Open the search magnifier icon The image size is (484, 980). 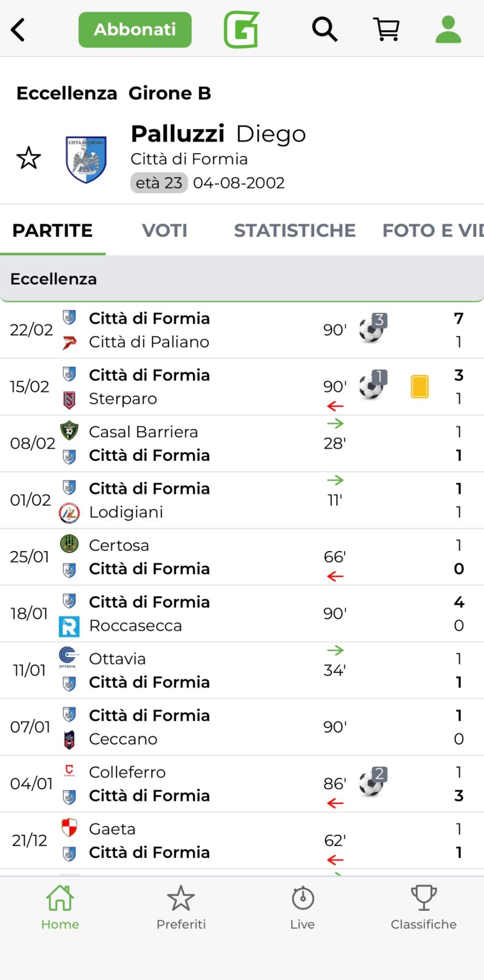[x=325, y=30]
